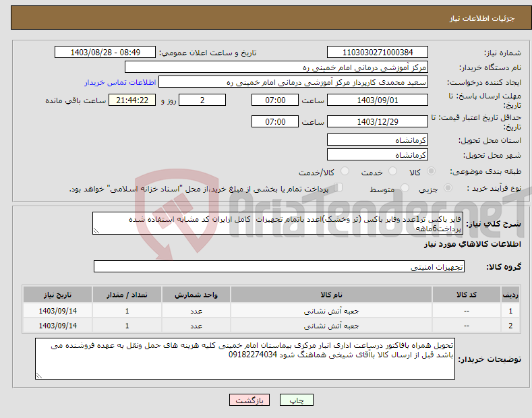
Task: Select the کالا/خدمت radio button
Action: point(345,171)
